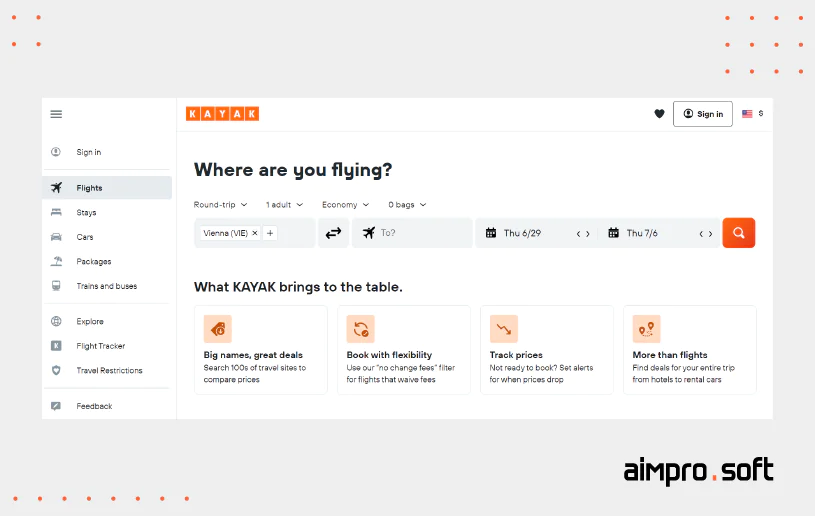Go to previous return date
815x516 pixels.
[x=701, y=234]
